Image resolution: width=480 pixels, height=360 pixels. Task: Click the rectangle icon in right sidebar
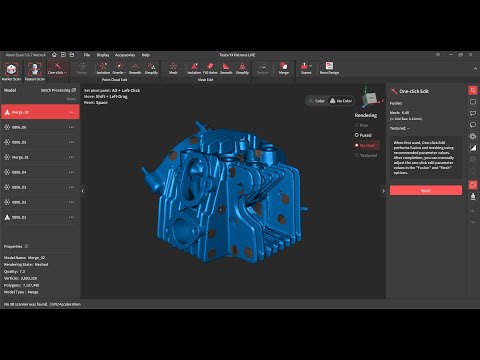[x=473, y=102]
